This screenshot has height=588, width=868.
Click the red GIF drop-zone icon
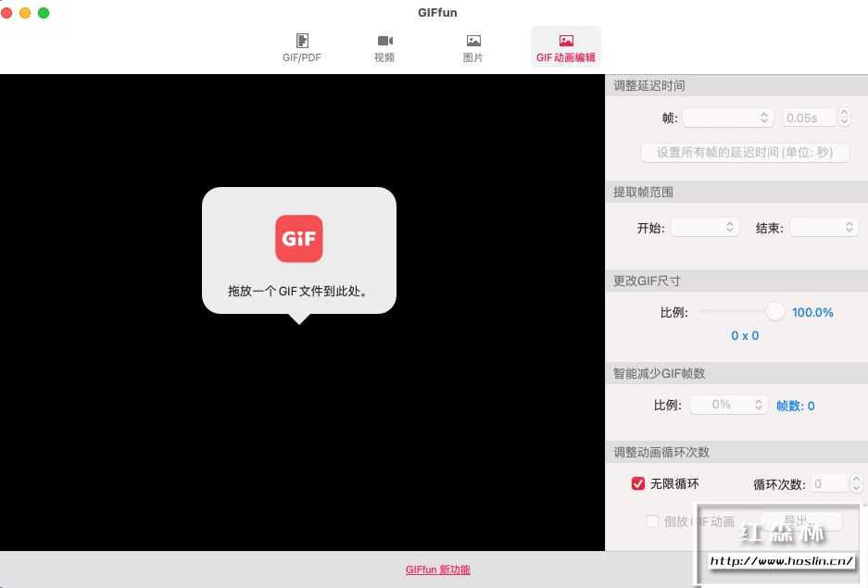click(x=299, y=238)
